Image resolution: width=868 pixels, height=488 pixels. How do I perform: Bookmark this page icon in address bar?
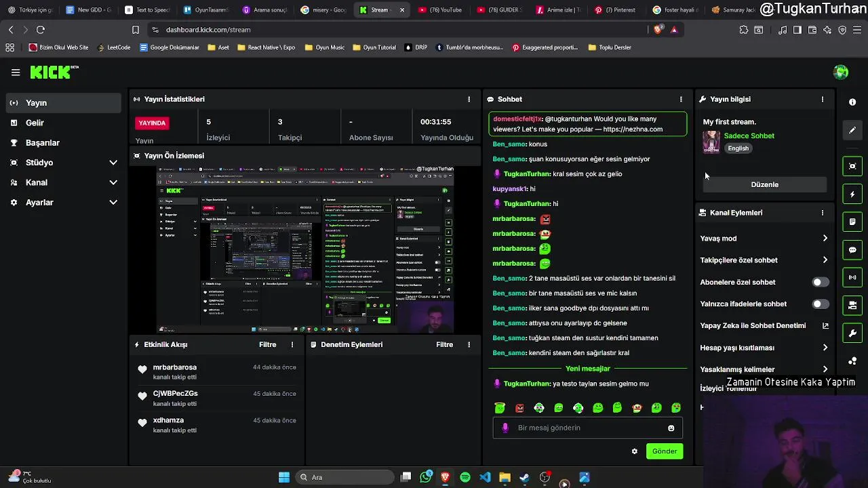[136, 30]
